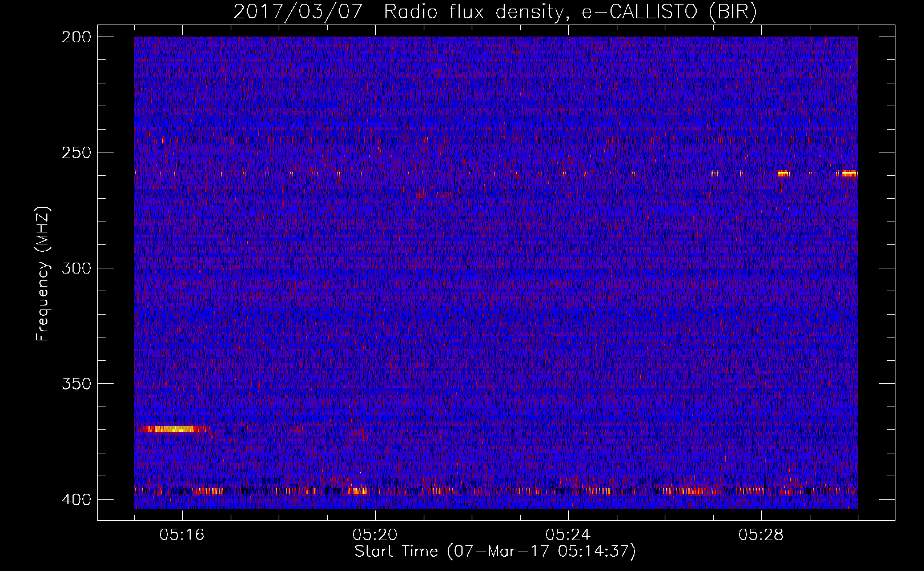
Task: Click the '05:16' time axis label
Action: click(182, 535)
